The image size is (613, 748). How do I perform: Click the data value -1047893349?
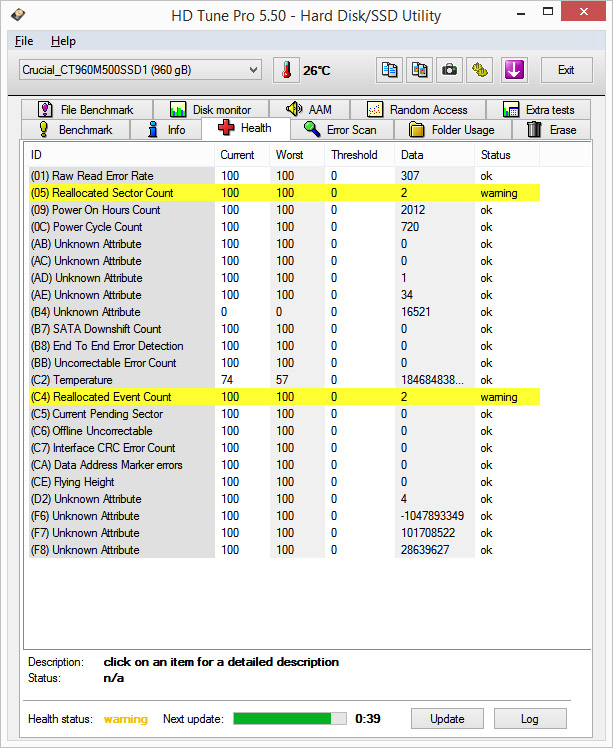432,516
